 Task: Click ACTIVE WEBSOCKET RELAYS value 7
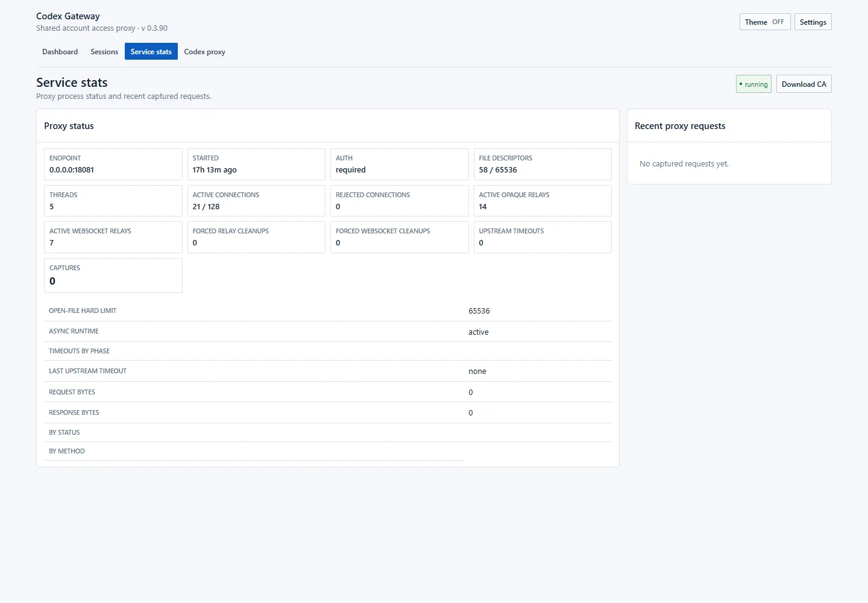pyautogui.click(x=52, y=243)
